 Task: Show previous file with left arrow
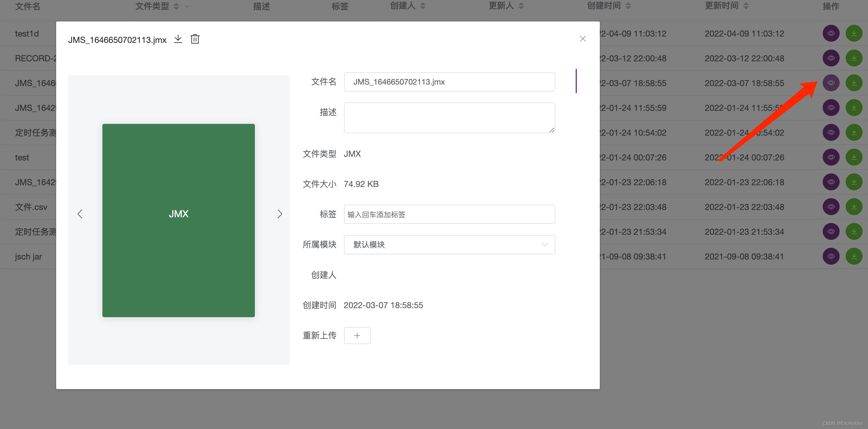[x=80, y=214]
